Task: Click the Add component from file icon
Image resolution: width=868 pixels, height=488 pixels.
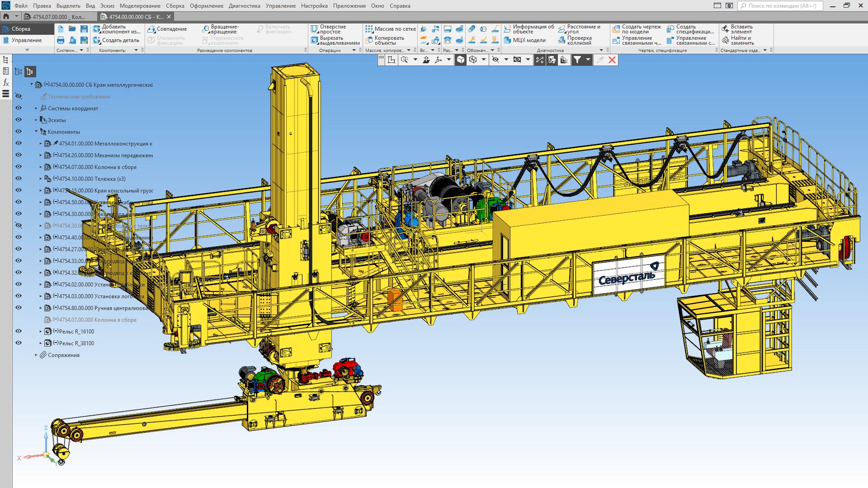Action: point(97,29)
